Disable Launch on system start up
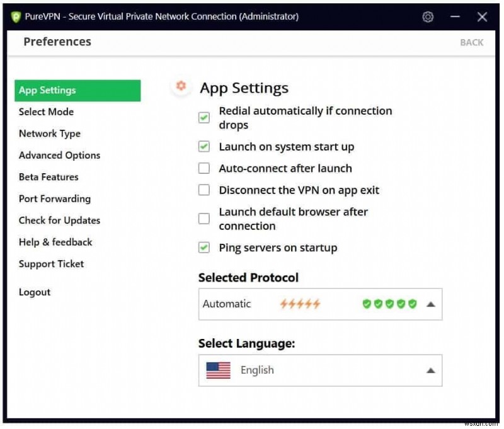504x429 pixels. [203, 146]
